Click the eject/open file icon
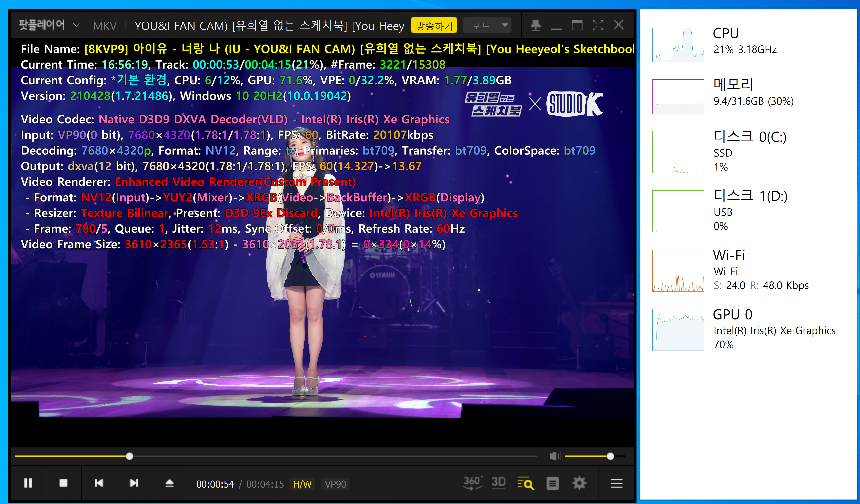The height and width of the screenshot is (504, 860). pyautogui.click(x=170, y=483)
